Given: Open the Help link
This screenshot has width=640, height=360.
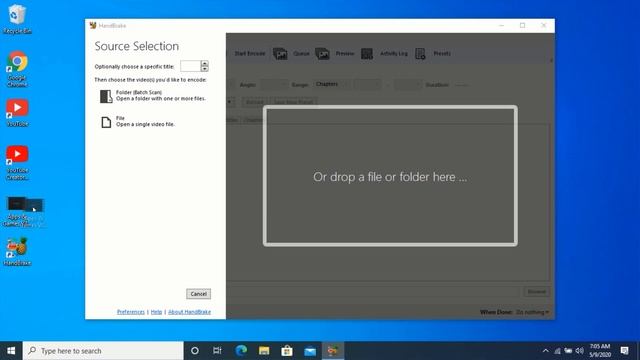Looking at the screenshot, I should [156, 312].
